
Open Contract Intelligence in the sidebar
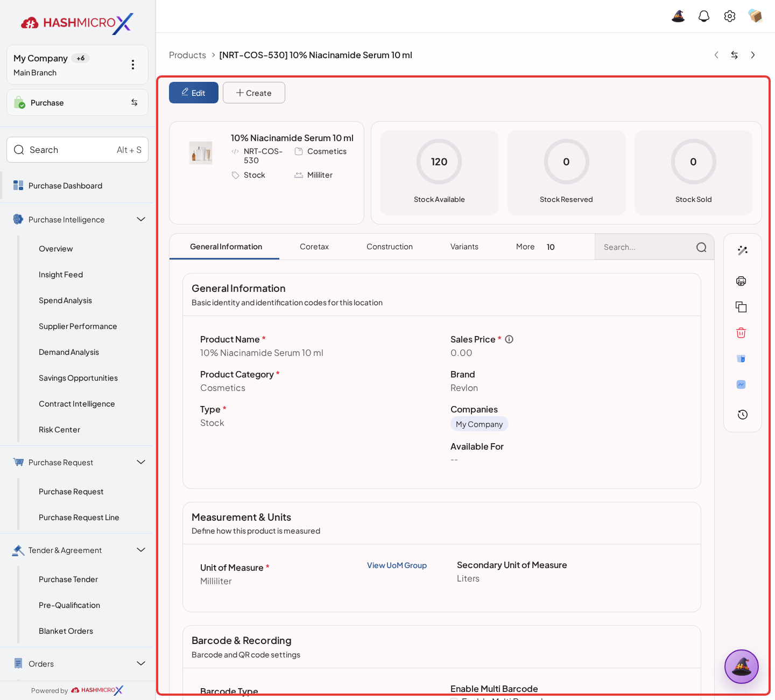pyautogui.click(x=77, y=404)
